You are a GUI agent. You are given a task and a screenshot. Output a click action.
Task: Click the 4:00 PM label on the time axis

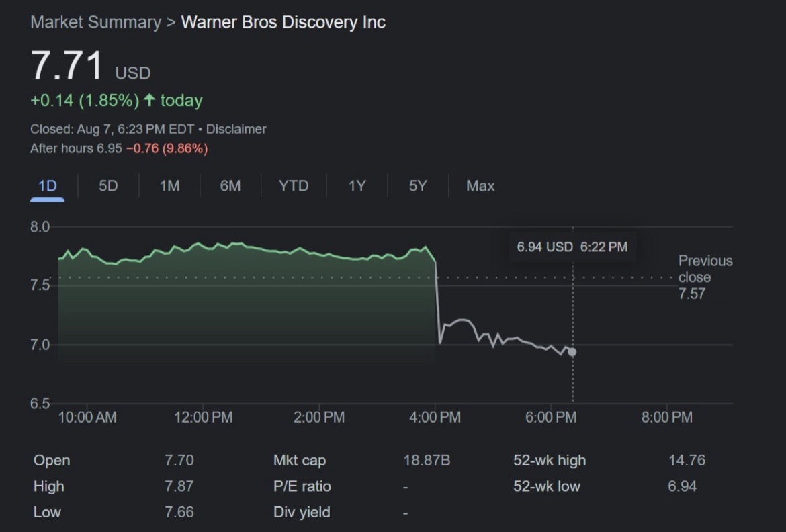[435, 418]
